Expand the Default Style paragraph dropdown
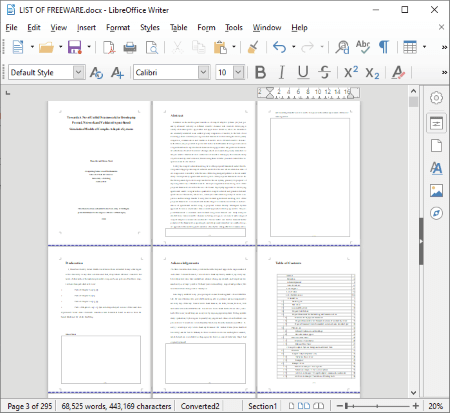The image size is (450, 413). tap(78, 72)
